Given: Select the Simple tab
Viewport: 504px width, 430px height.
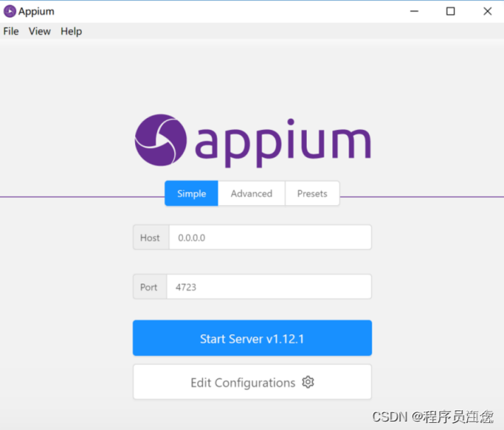Looking at the screenshot, I should coord(192,193).
